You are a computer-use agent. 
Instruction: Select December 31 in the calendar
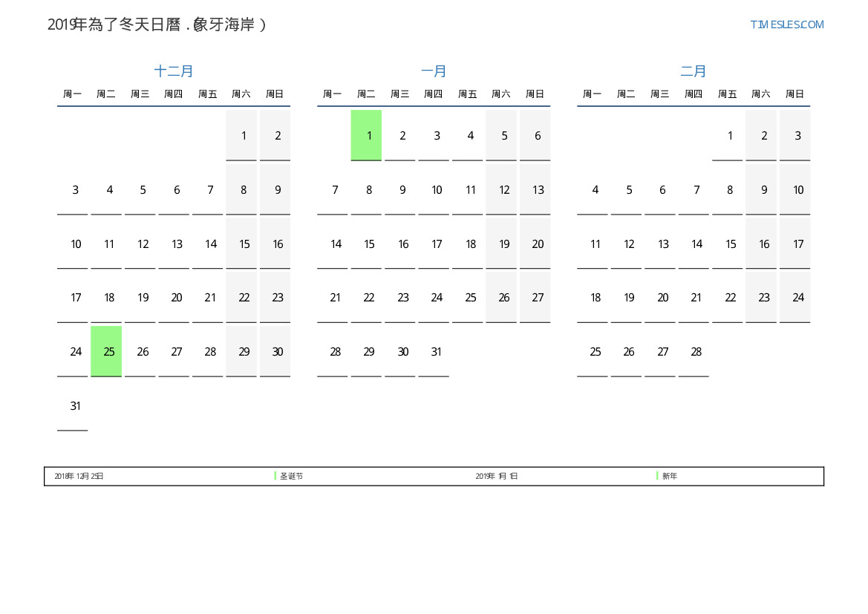75,406
